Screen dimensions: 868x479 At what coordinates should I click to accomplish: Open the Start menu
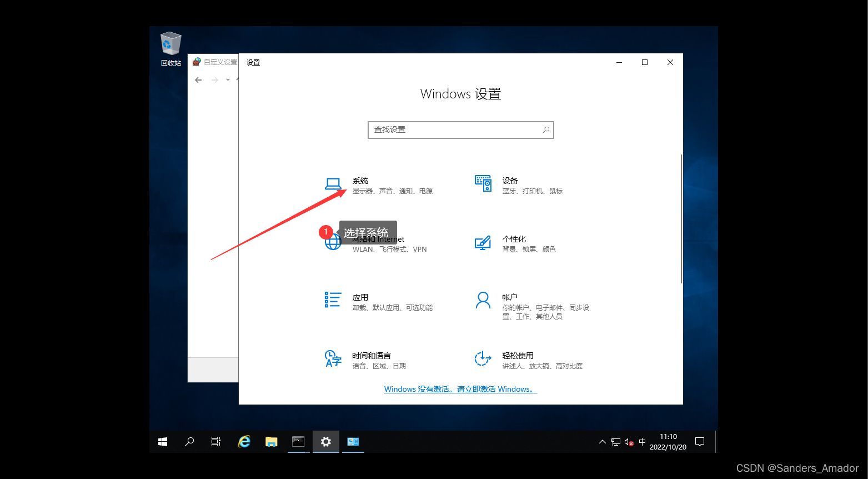point(162,441)
